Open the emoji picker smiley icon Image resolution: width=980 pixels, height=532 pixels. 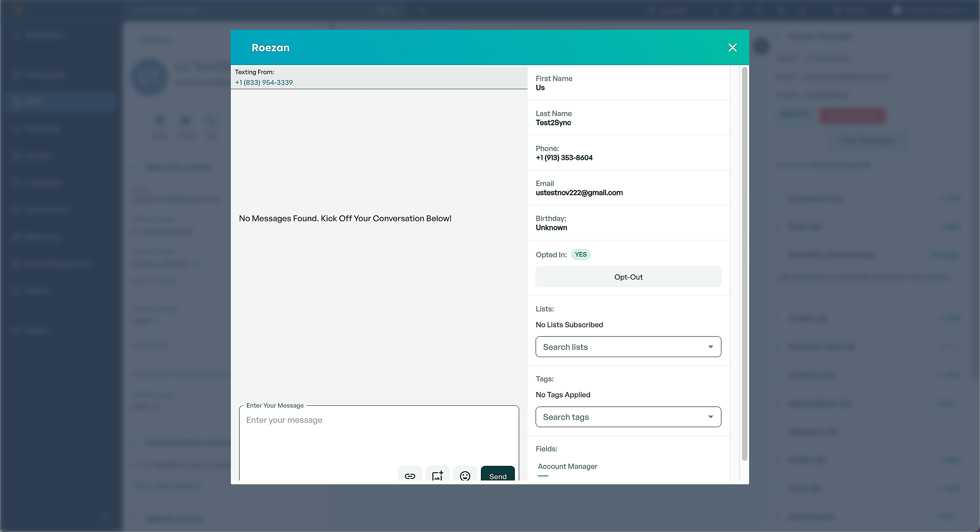[x=465, y=476]
